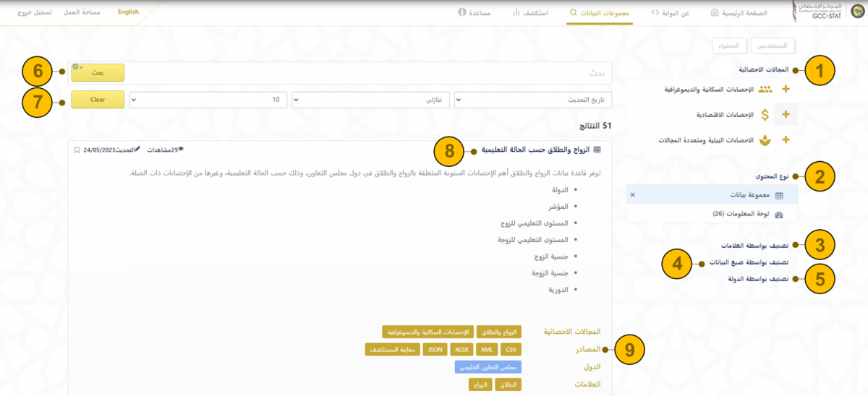Screen dimensions: 868x396
Task: Open the تاريخ التحديث sort-by dropdown
Action: [533, 99]
